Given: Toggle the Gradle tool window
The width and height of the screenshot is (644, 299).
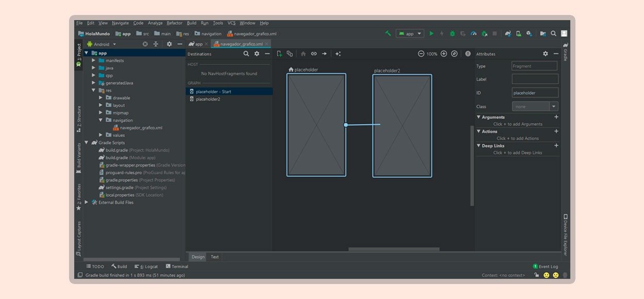Looking at the screenshot, I should tap(565, 52).
